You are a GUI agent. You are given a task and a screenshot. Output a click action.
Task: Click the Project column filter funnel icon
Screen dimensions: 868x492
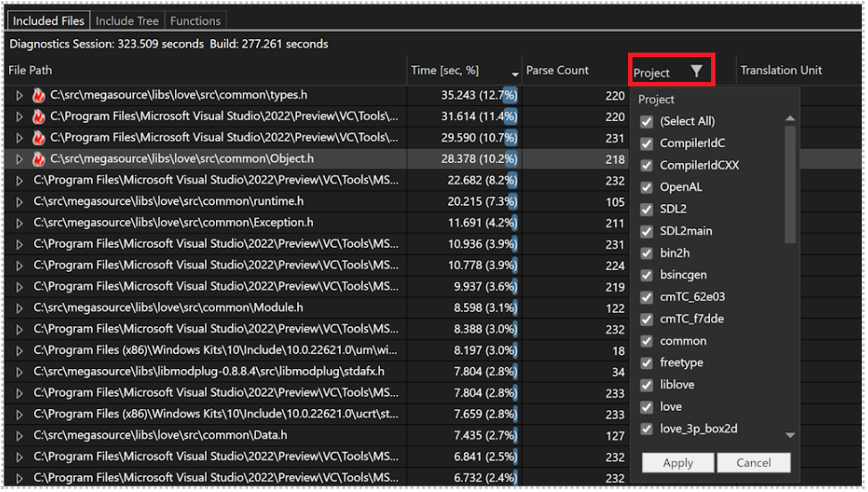pos(697,71)
